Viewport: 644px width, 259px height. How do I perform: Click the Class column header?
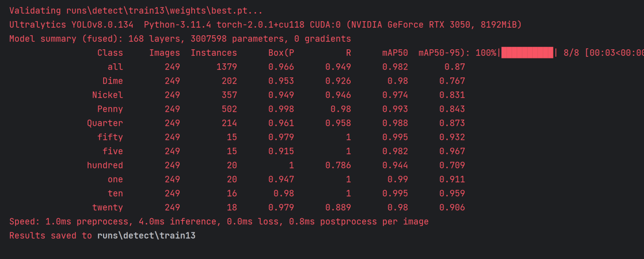[x=110, y=53]
